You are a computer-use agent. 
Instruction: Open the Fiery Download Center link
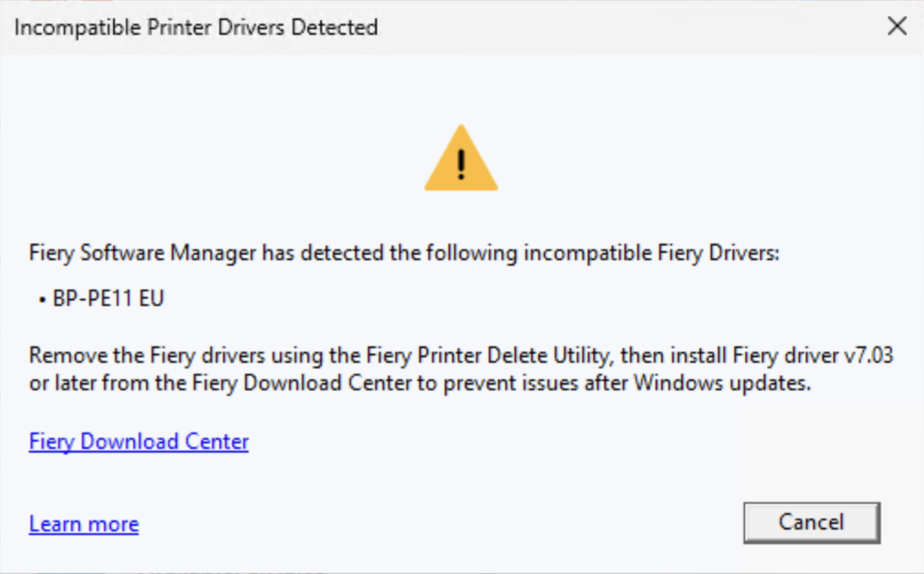139,442
